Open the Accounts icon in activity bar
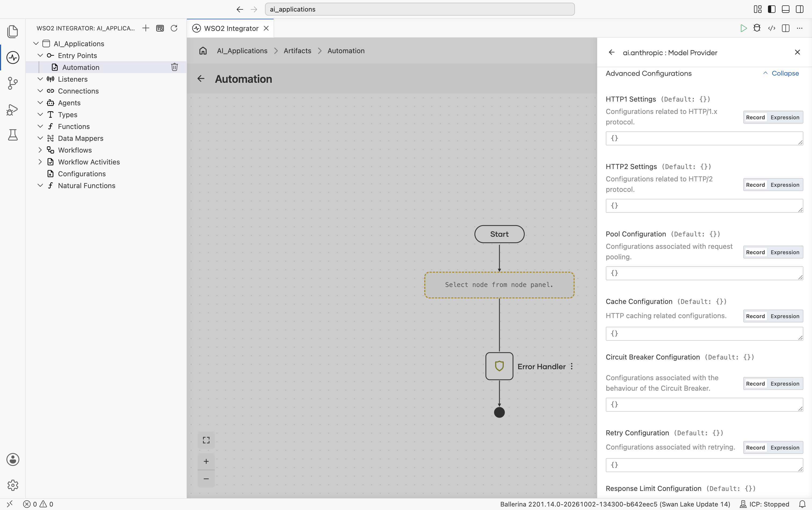Screen dimensions: 812x510 coord(13,459)
